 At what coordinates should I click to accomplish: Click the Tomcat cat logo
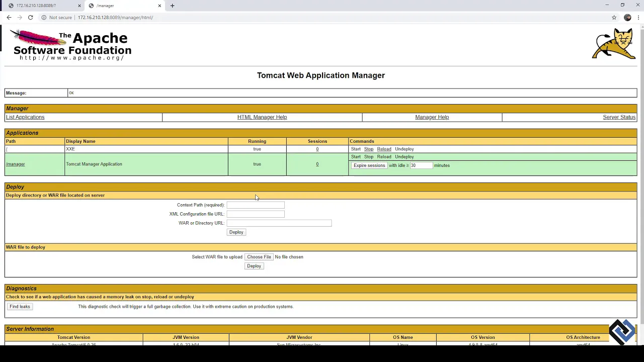coord(614,44)
